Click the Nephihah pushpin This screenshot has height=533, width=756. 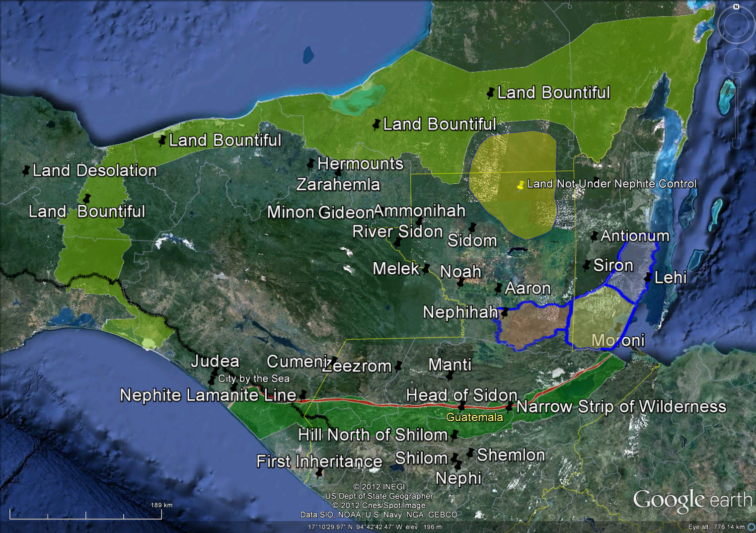tap(505, 312)
